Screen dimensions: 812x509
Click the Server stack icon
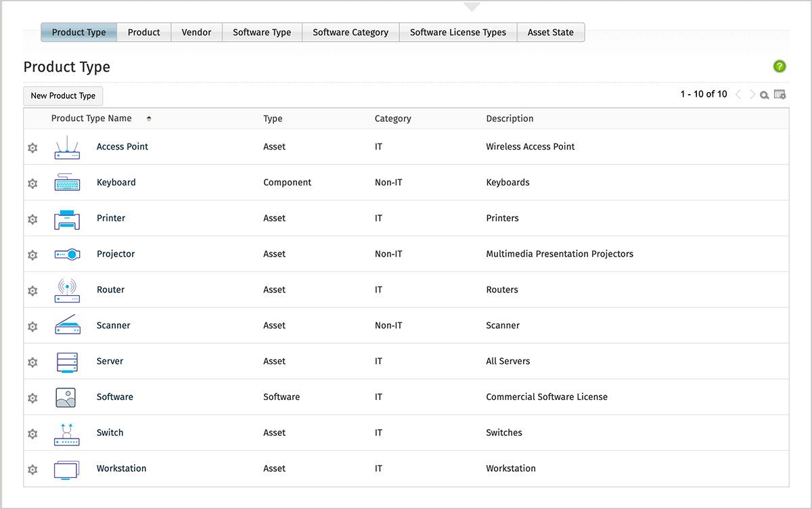[x=66, y=361]
